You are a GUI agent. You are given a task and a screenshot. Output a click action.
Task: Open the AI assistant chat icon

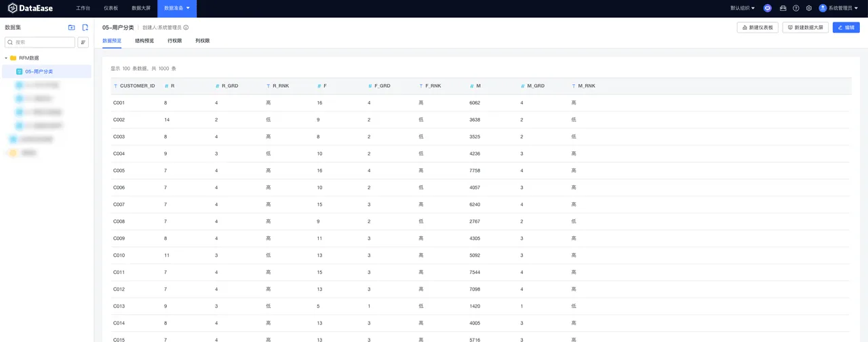click(768, 8)
